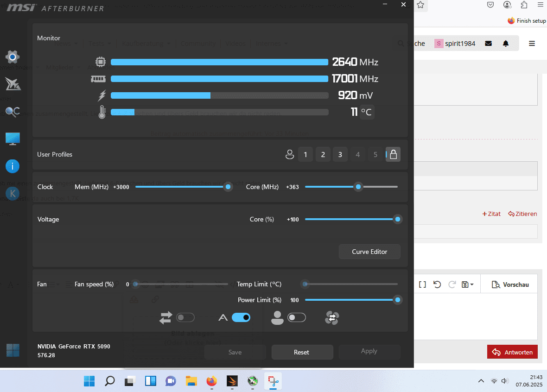Open the save draft dropdown in editor

coord(467,285)
